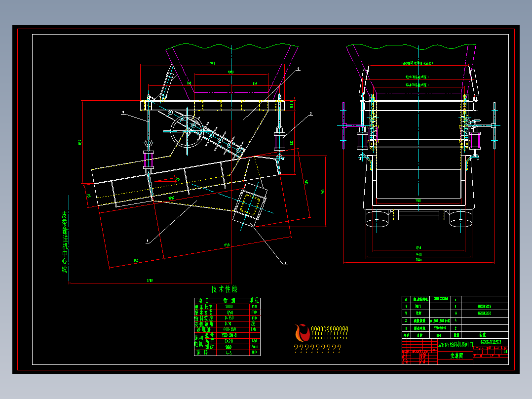532x399 pixels.
Task: Click the 振动电机 row group label
Action: click(198, 341)
